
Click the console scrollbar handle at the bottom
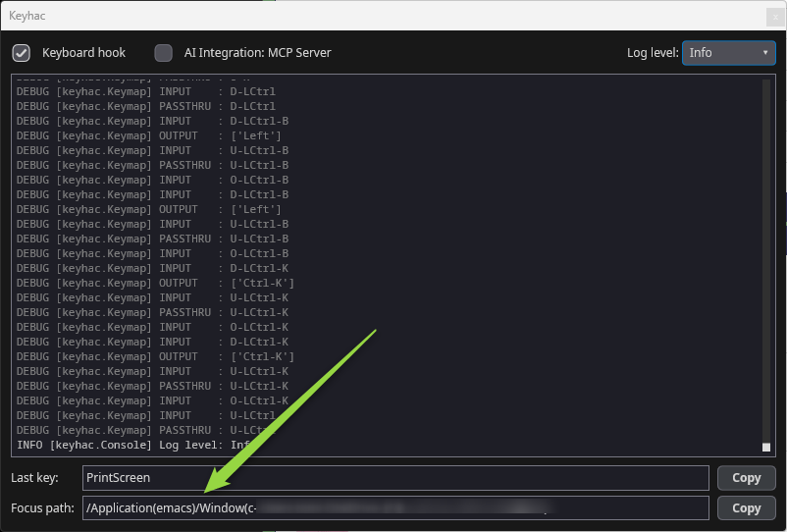click(766, 448)
